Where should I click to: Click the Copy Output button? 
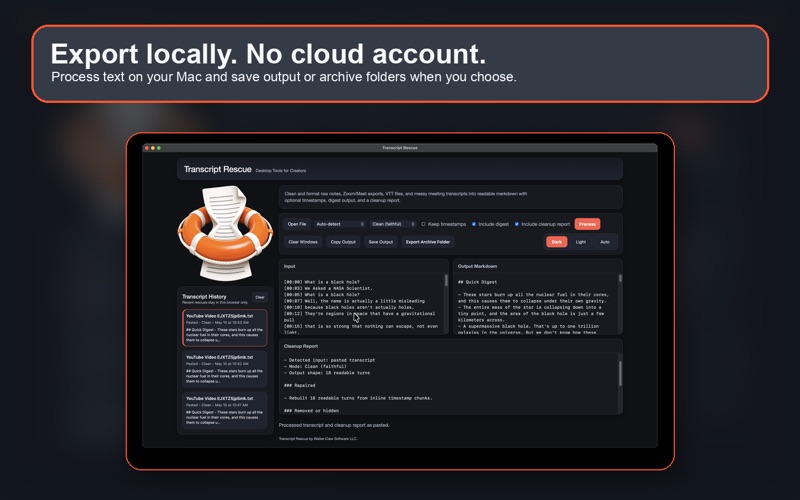click(343, 242)
